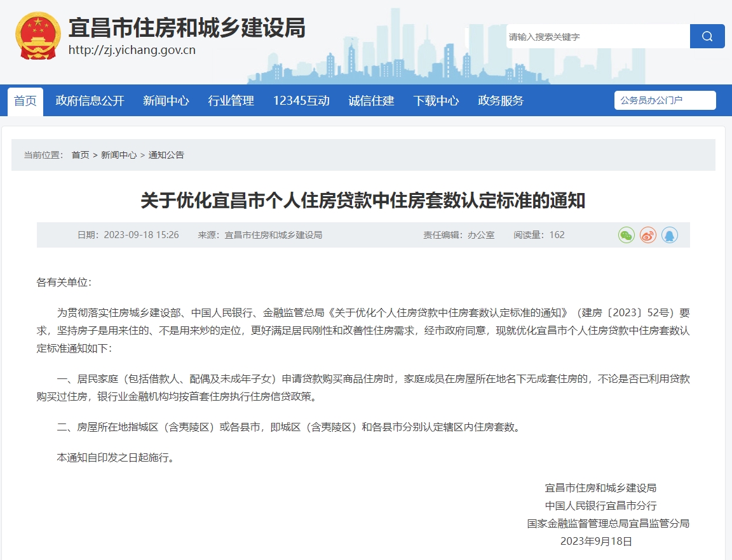Open the 行业管理 navigation item
Image resolution: width=732 pixels, height=560 pixels.
pos(231,101)
